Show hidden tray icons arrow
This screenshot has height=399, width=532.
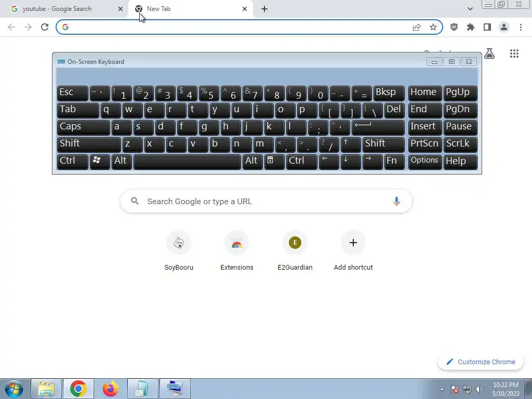442,389
